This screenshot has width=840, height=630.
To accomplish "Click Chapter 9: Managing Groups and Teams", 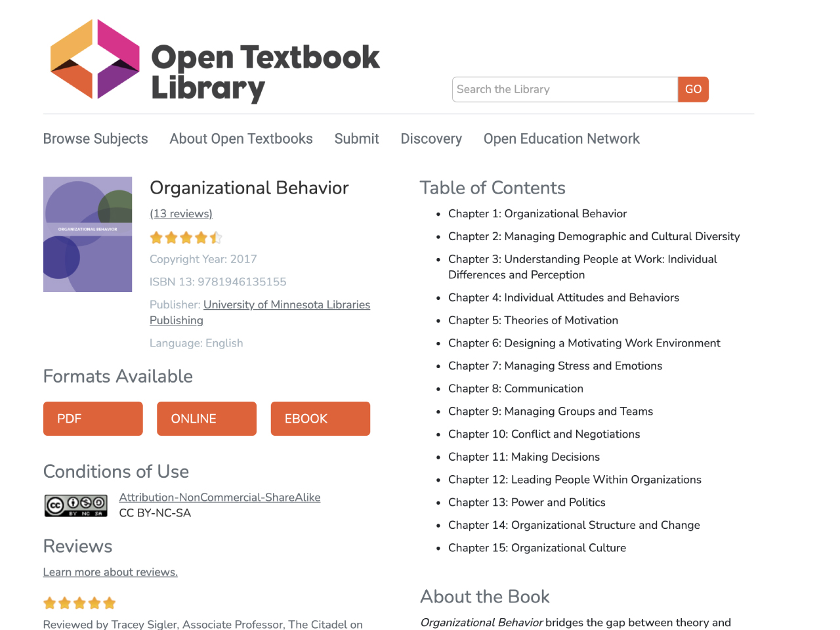I will [x=551, y=411].
